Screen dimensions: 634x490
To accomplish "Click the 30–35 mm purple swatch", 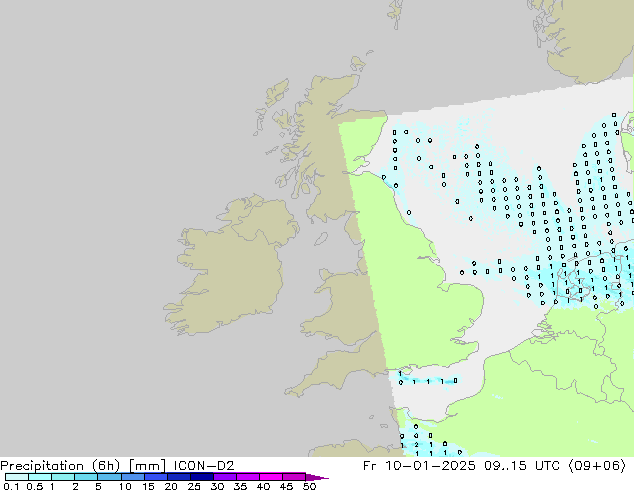I will pos(224,477).
